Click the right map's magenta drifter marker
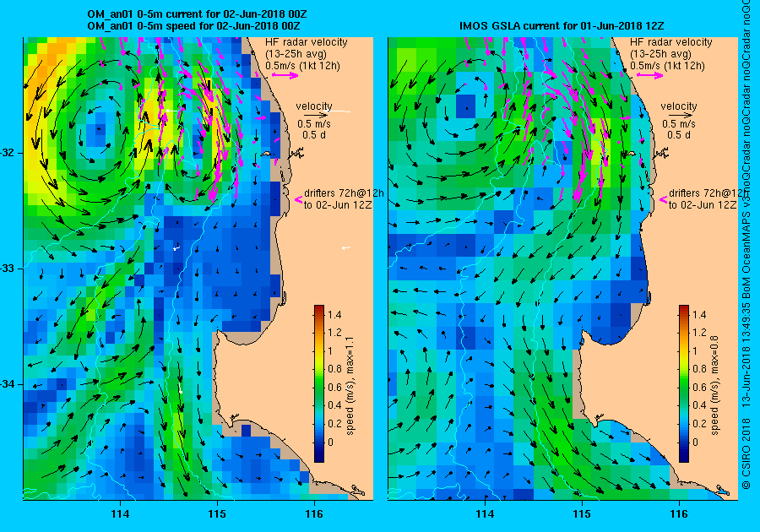The width and height of the screenshot is (760, 532). tap(663, 199)
